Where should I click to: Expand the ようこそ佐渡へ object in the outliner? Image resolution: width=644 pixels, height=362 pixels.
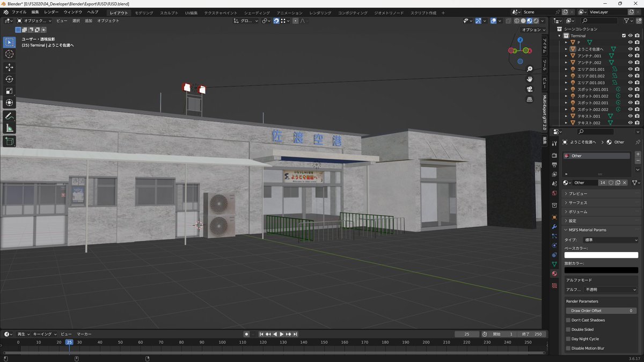point(566,49)
